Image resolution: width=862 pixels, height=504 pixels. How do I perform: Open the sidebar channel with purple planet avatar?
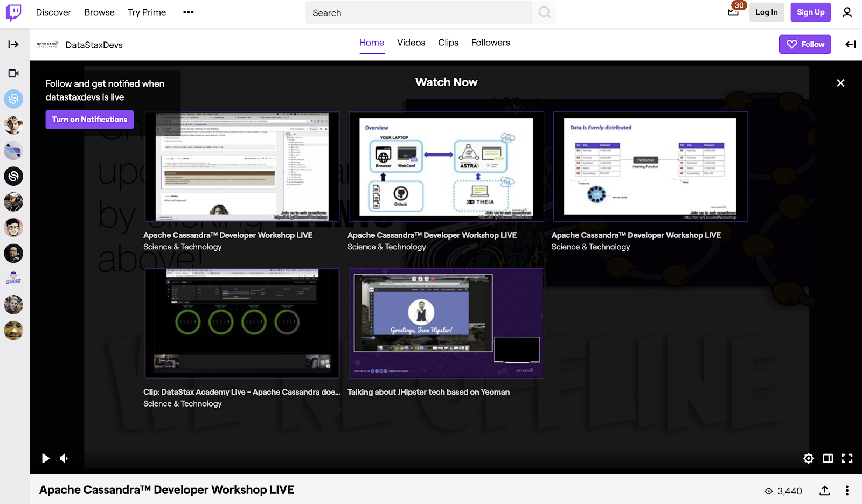[x=13, y=151]
